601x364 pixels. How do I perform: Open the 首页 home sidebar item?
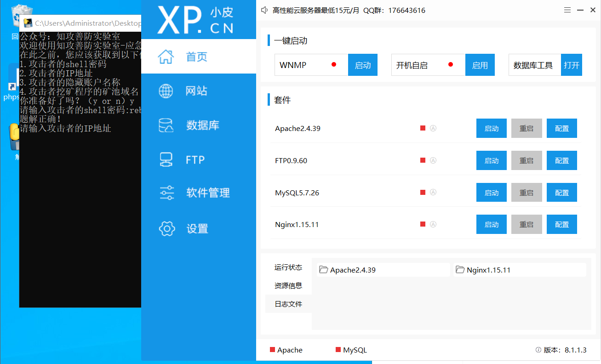[x=199, y=57]
